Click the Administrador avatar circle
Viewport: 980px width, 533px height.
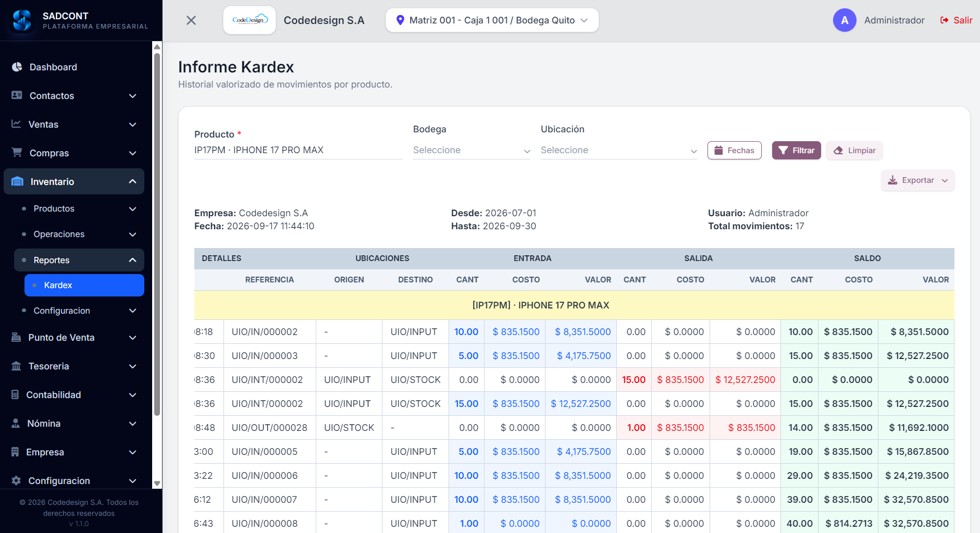click(x=845, y=20)
